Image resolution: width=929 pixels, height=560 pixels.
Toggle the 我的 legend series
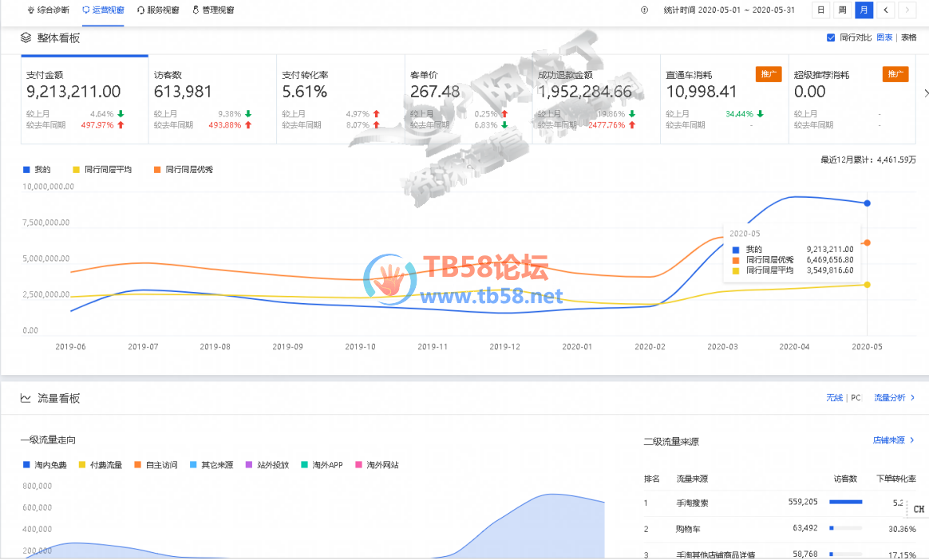[37, 170]
